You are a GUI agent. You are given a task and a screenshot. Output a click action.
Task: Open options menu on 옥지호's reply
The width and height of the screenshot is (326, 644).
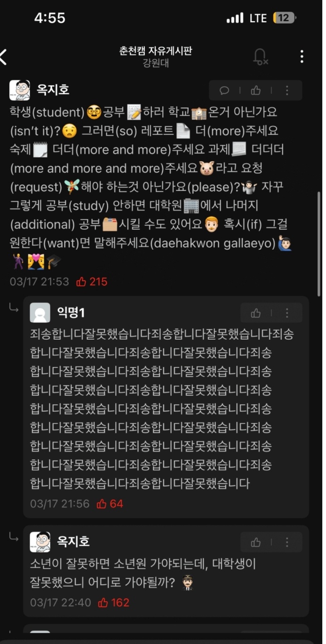(286, 542)
